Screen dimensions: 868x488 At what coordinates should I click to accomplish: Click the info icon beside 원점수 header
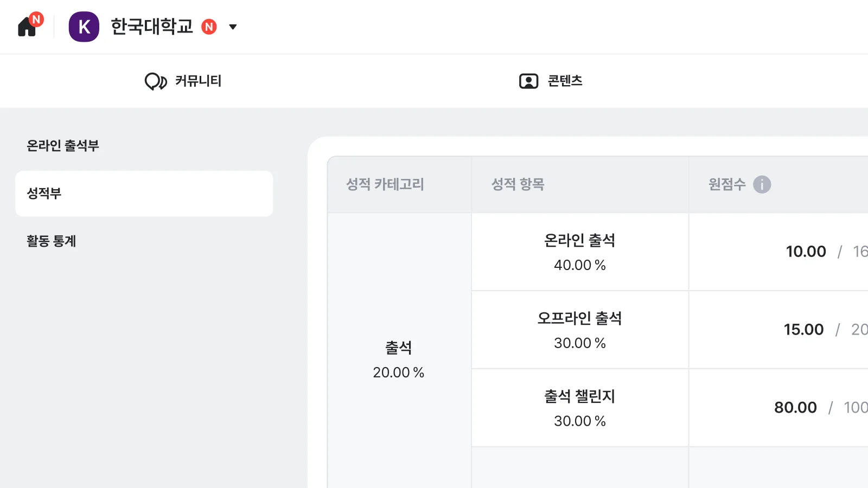click(x=762, y=184)
